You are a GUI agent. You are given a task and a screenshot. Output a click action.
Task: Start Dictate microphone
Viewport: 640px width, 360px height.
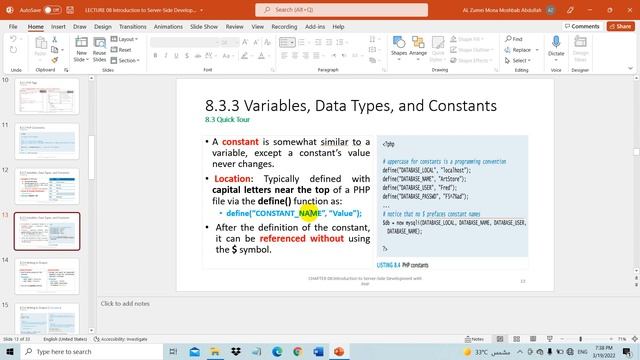[556, 46]
